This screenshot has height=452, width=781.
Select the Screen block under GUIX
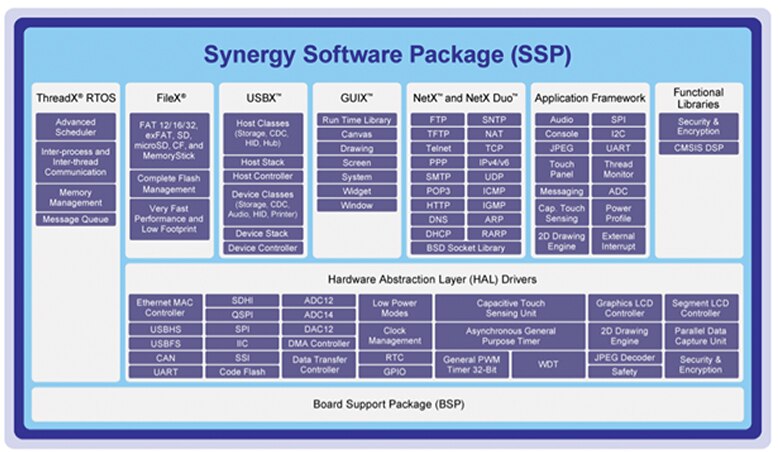click(357, 162)
